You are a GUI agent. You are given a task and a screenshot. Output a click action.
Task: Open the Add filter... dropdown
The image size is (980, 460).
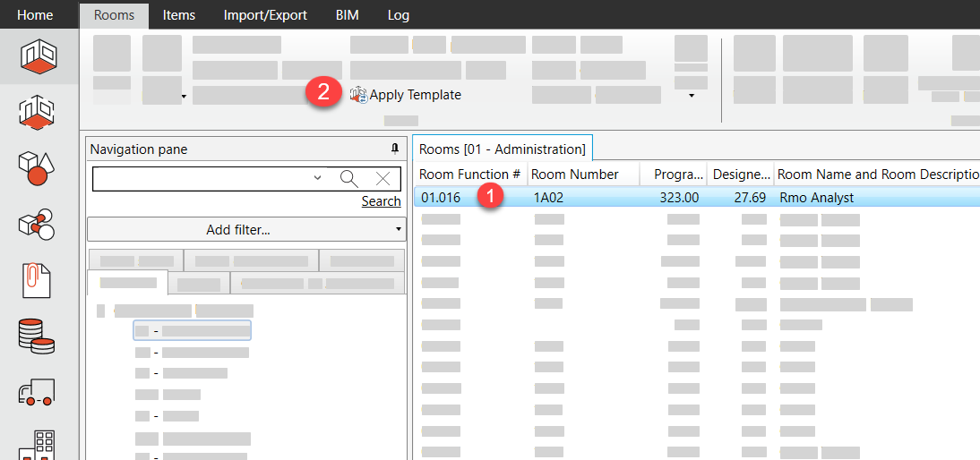click(245, 230)
